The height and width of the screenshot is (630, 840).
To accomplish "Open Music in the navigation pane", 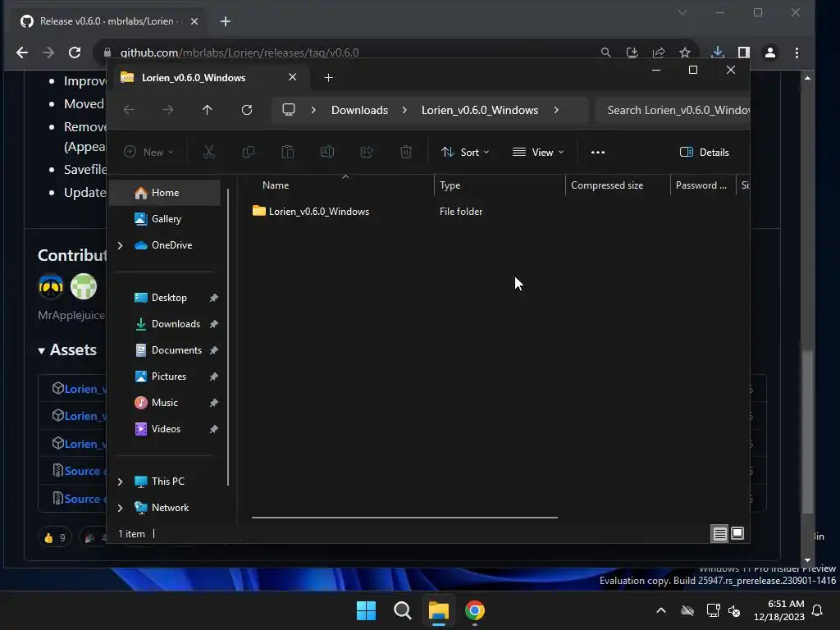I will pyautogui.click(x=165, y=403).
